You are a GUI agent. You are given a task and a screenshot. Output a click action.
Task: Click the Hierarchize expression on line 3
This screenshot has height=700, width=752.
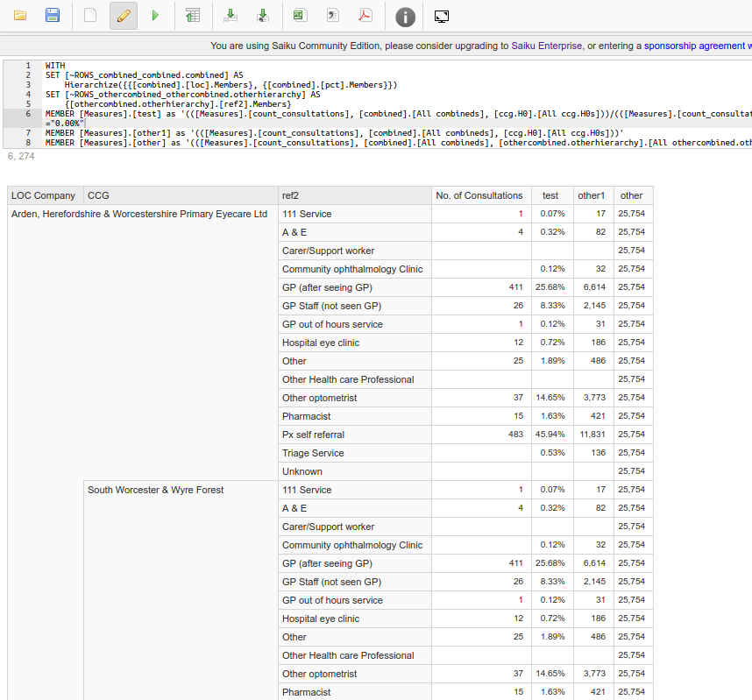tap(231, 85)
